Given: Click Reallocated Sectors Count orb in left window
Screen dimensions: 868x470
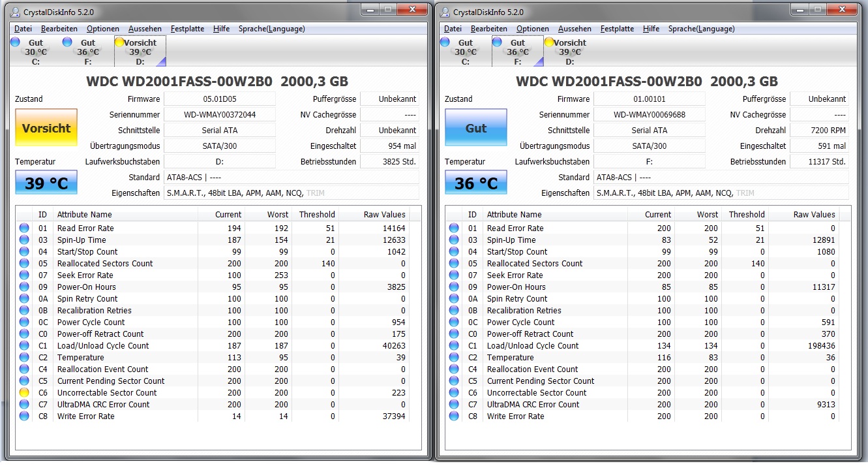Looking at the screenshot, I should 24,263.
